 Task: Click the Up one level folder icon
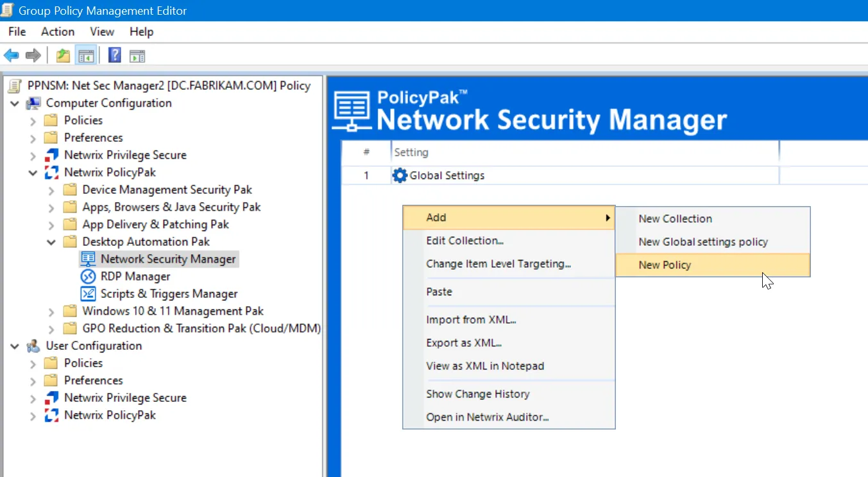point(63,55)
